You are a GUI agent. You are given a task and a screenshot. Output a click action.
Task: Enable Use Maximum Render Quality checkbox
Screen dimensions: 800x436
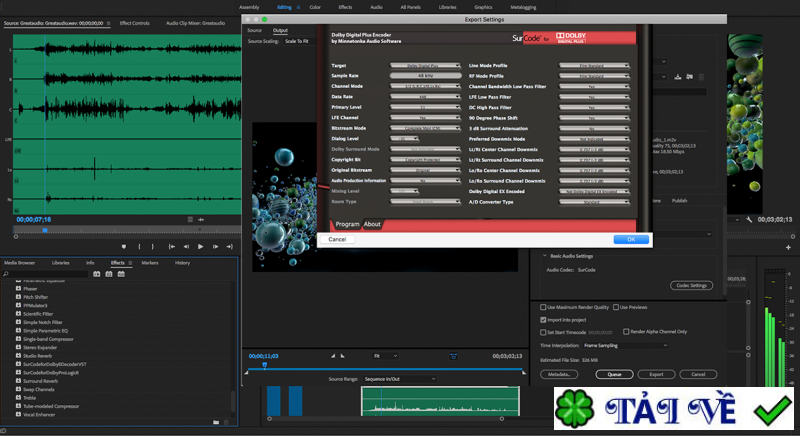click(543, 307)
